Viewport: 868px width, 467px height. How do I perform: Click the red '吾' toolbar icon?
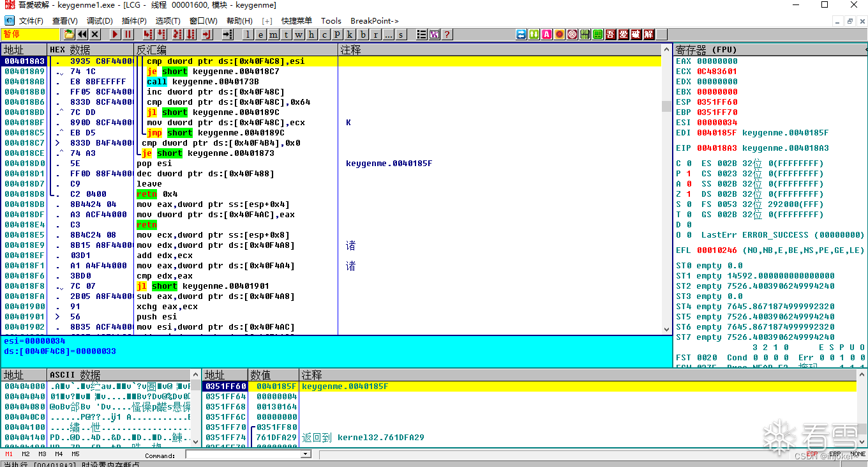pos(611,34)
